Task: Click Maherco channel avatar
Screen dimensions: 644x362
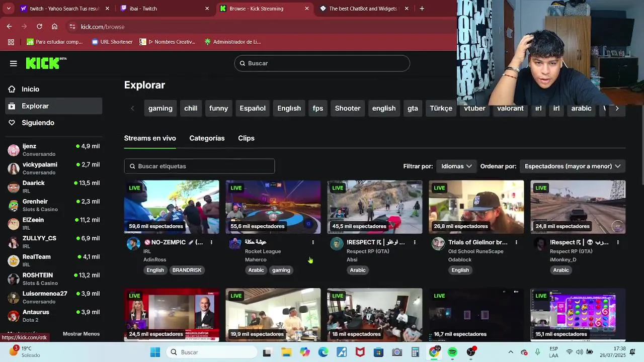Action: [x=235, y=244]
